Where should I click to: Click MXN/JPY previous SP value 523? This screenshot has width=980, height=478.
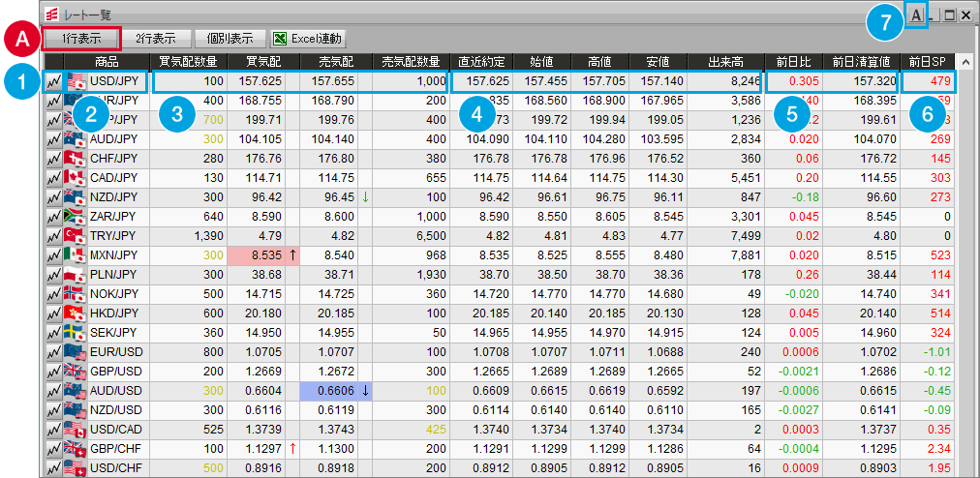[x=941, y=255]
